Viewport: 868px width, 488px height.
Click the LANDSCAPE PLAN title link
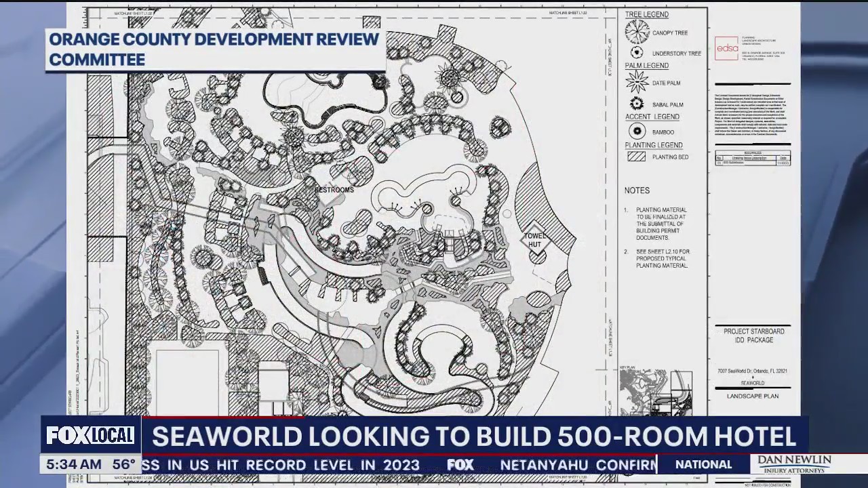(752, 396)
